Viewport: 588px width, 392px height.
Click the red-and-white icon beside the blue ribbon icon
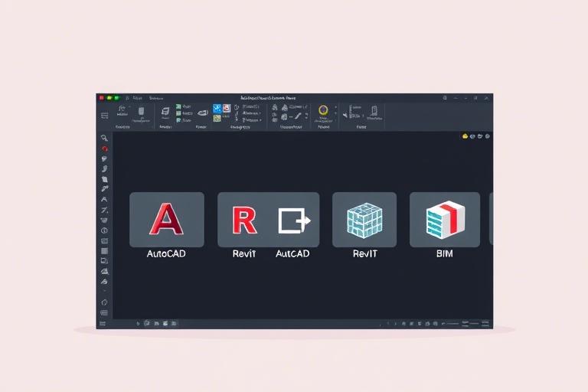point(227,109)
